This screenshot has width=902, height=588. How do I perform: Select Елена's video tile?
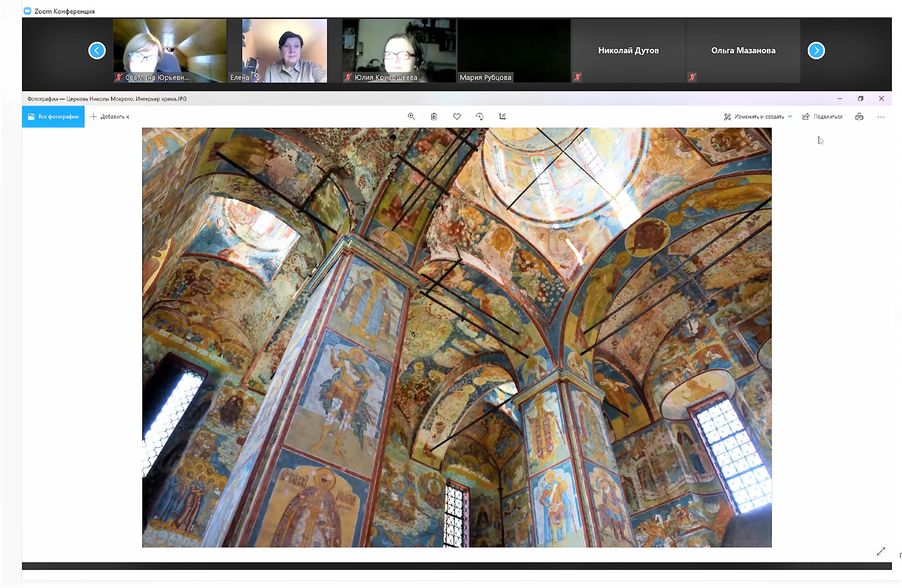click(284, 50)
